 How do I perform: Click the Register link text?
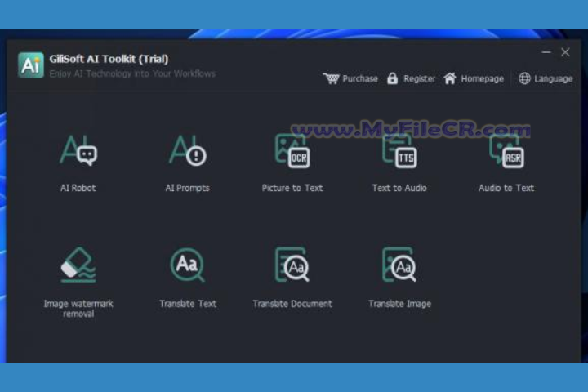419,78
